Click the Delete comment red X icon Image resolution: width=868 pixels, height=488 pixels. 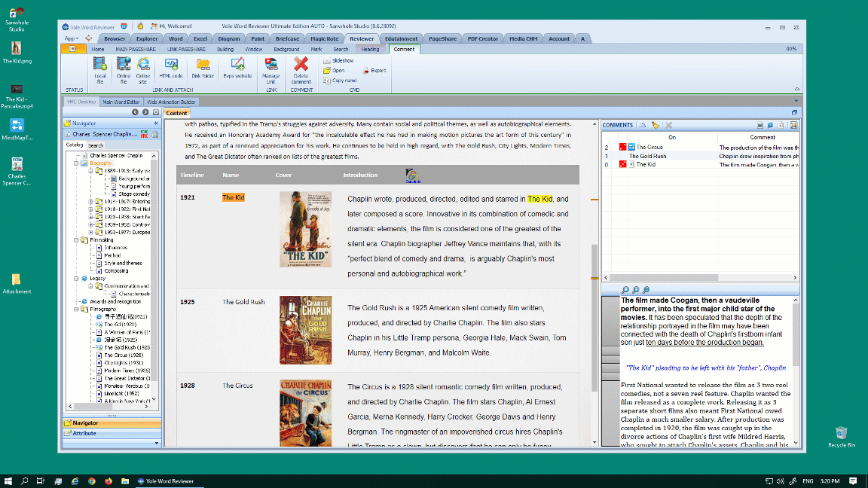coord(301,65)
